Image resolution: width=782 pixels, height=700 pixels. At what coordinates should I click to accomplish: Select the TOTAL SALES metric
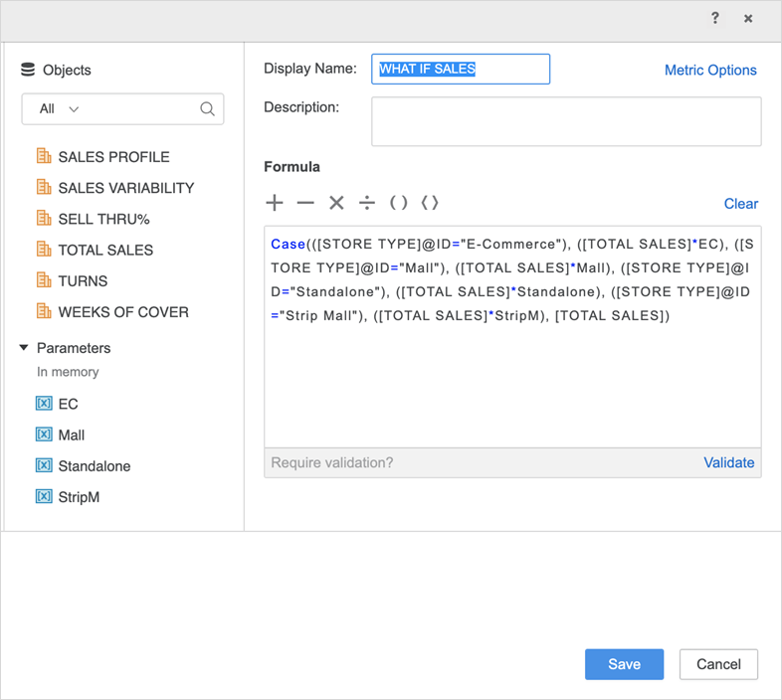105,250
